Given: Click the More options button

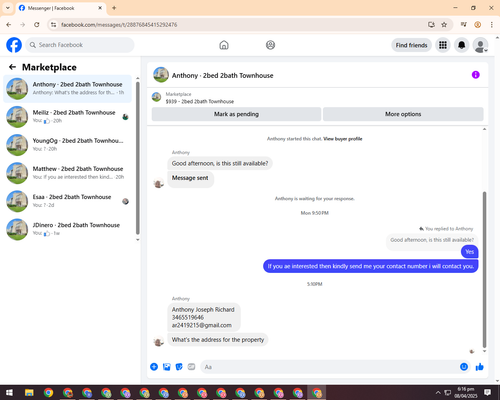Looking at the screenshot, I should coord(403,114).
